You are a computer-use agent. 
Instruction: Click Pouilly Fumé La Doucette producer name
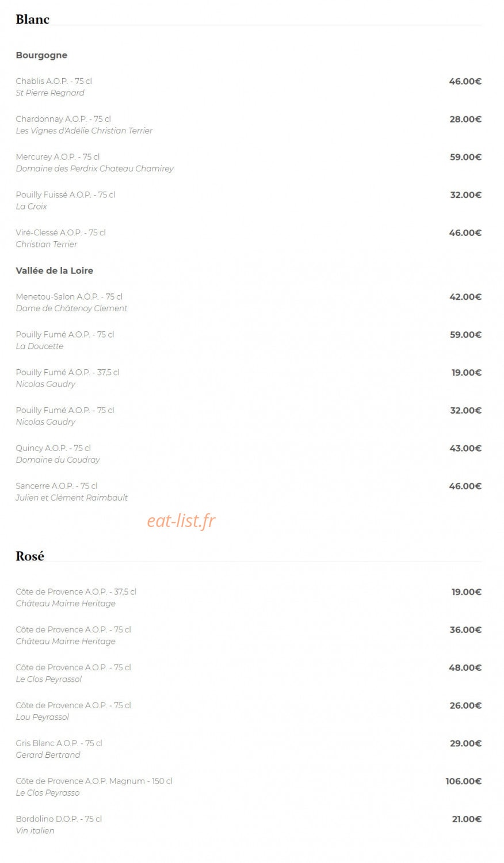(39, 346)
